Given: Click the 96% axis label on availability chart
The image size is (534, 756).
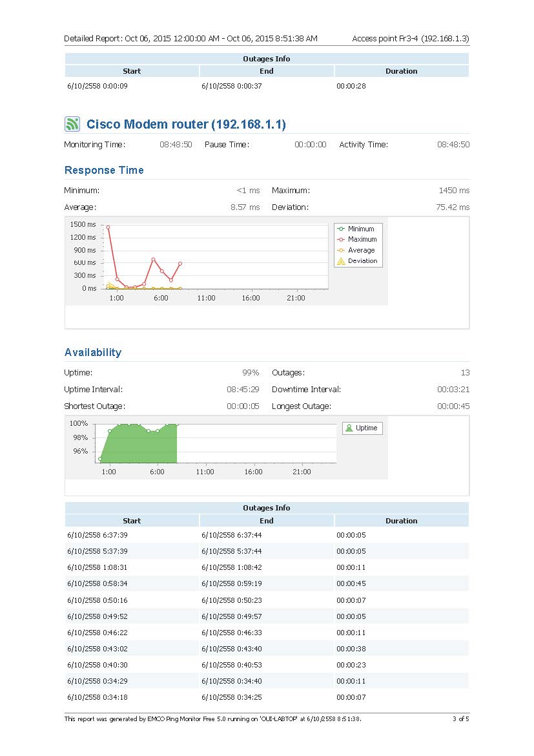Looking at the screenshot, I should (81, 451).
